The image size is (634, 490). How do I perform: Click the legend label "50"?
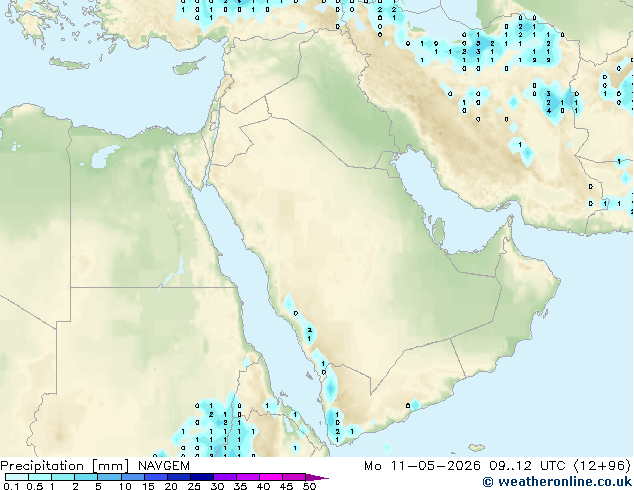pyautogui.click(x=309, y=486)
